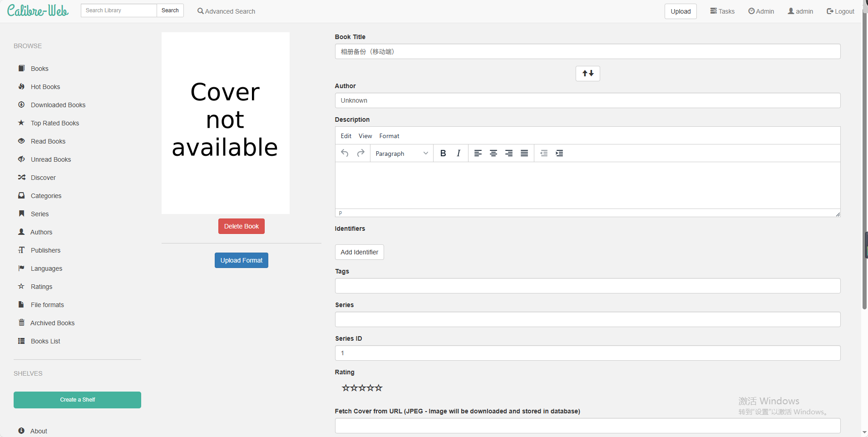Click the Upload Format button
868x437 pixels.
242,260
